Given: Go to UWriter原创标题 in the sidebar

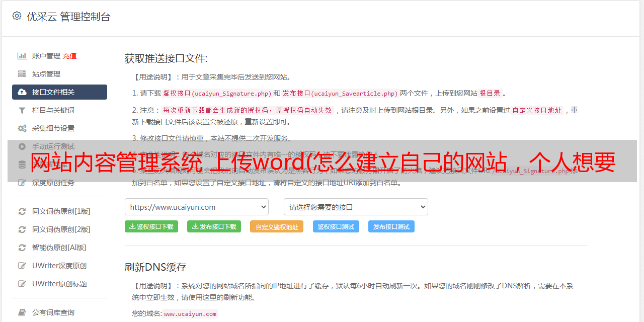Looking at the screenshot, I should (x=59, y=284).
